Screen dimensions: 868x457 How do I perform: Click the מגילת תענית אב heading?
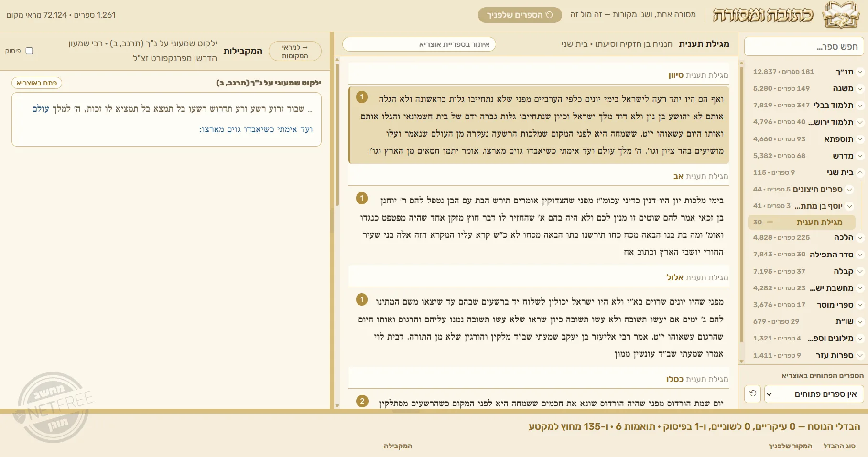click(x=701, y=176)
